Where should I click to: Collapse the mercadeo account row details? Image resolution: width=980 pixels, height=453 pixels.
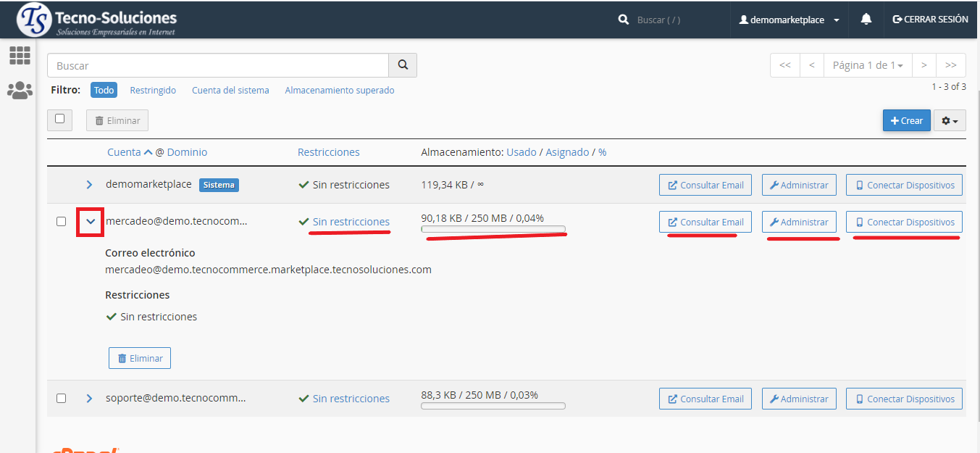(89, 221)
